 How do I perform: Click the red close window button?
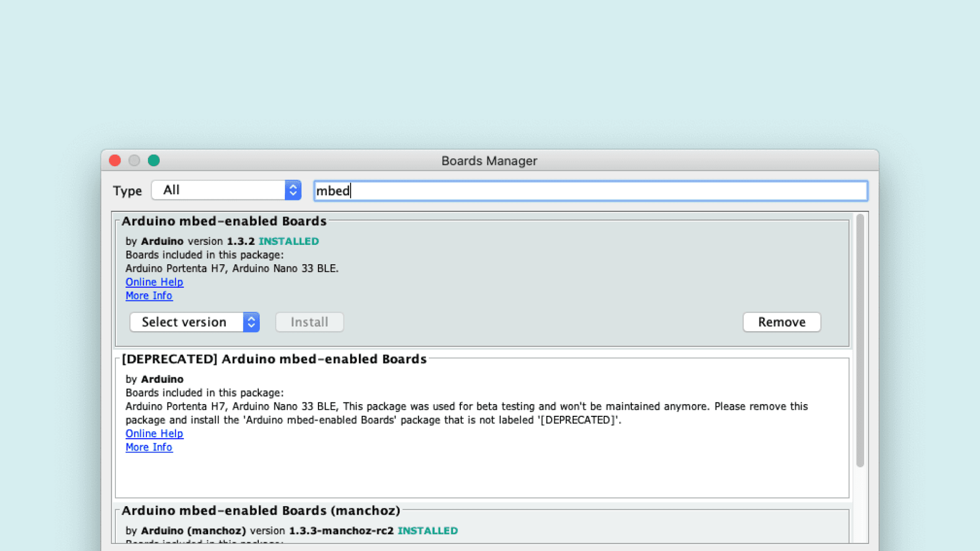click(115, 161)
